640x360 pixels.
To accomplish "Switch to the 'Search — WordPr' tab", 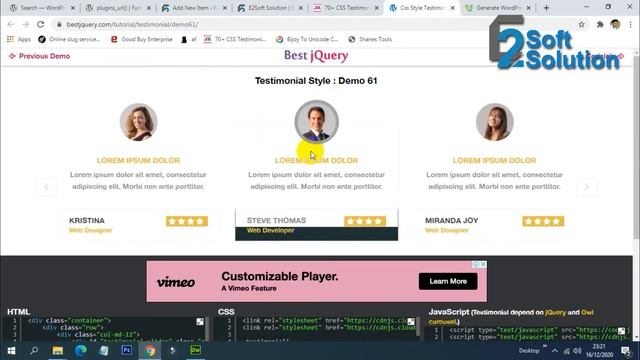I will point(41,8).
